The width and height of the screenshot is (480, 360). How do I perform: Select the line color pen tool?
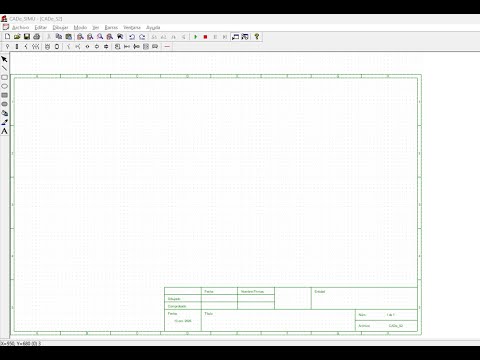4,122
